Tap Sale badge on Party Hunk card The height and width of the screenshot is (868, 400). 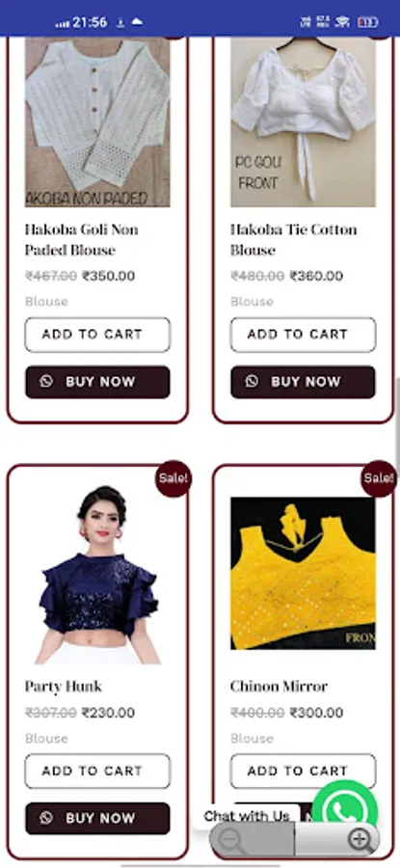173,478
